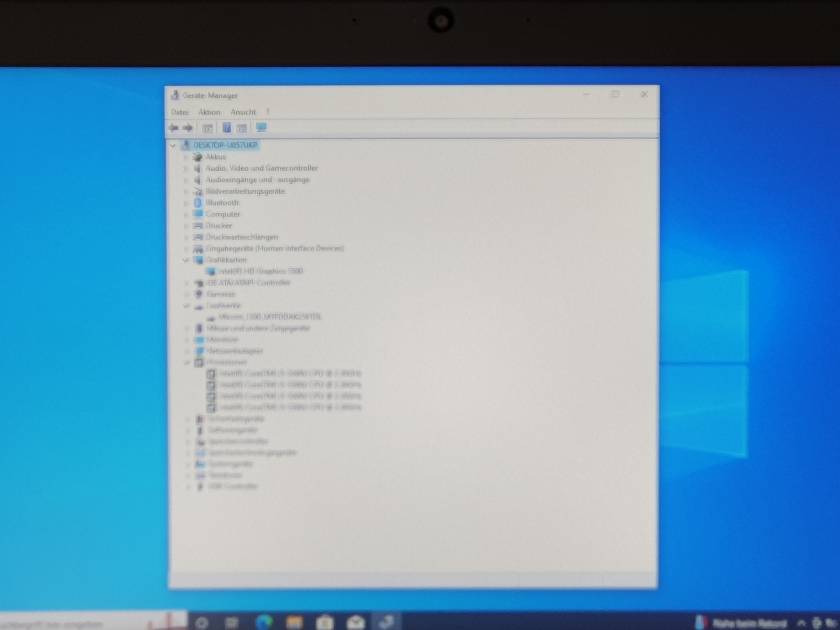Image resolution: width=840 pixels, height=630 pixels.
Task: Open the Mail app in taskbar
Action: point(356,623)
